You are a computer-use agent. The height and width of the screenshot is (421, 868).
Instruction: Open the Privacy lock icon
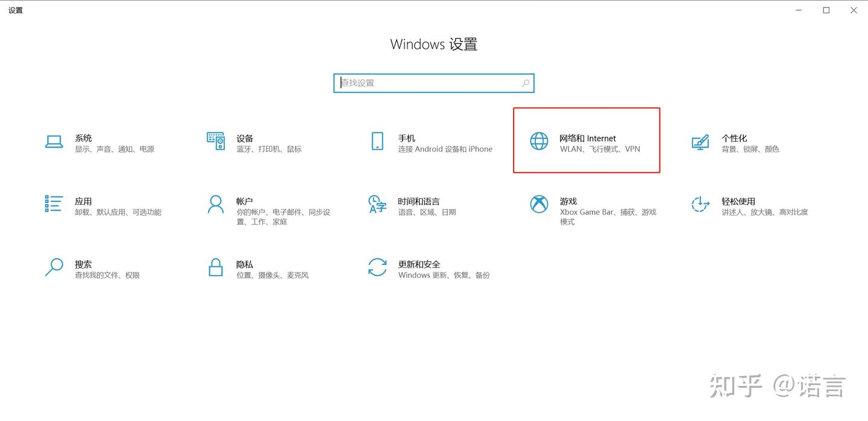[x=216, y=267]
